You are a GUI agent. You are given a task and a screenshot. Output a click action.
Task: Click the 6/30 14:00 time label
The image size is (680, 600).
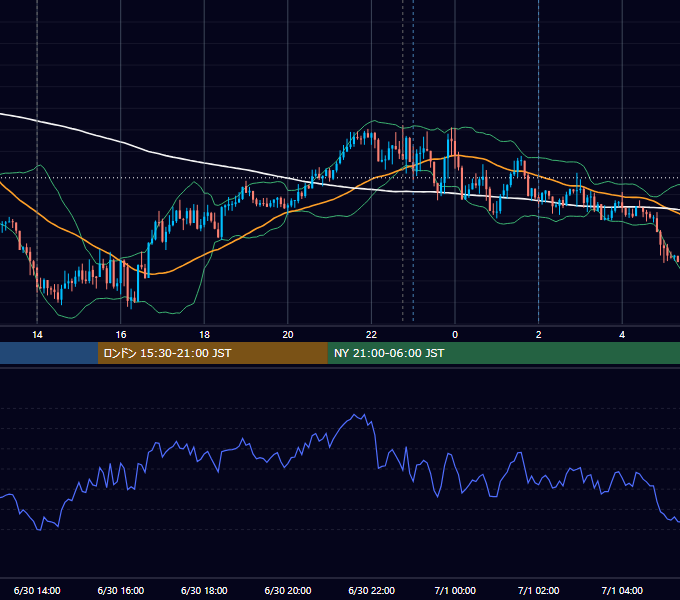(x=37, y=590)
